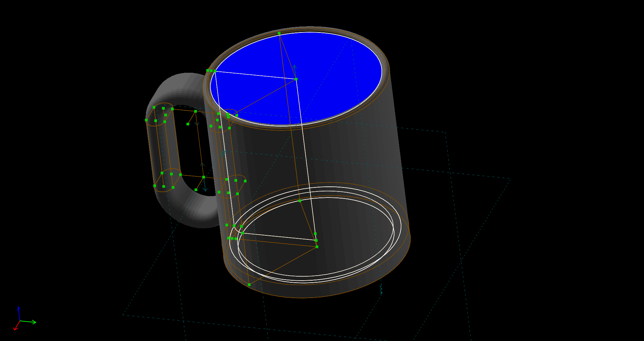Click the red axis arrow in orientation gizmo
Image resolution: width=644 pixels, height=341 pixels.
[x=15, y=328]
